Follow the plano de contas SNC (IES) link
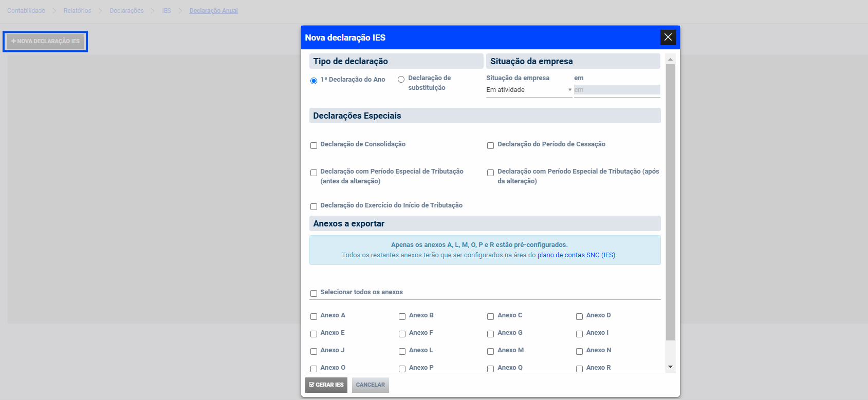The height and width of the screenshot is (400, 868). click(576, 255)
